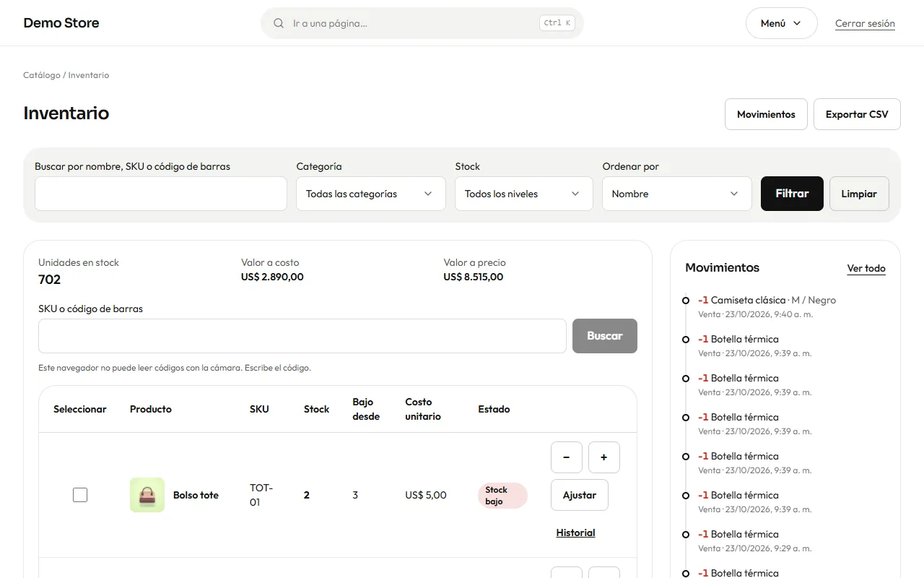Viewport: 924px width, 578px height.
Task: Open the Movimientos button in header
Action: click(x=766, y=114)
